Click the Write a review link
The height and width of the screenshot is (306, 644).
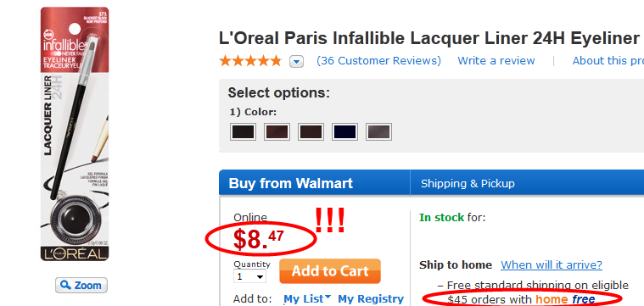(496, 61)
